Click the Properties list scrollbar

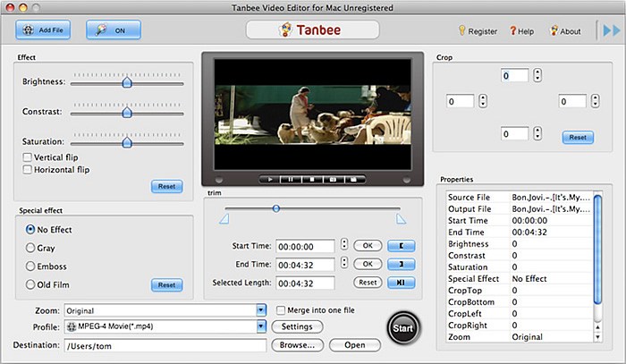597,250
